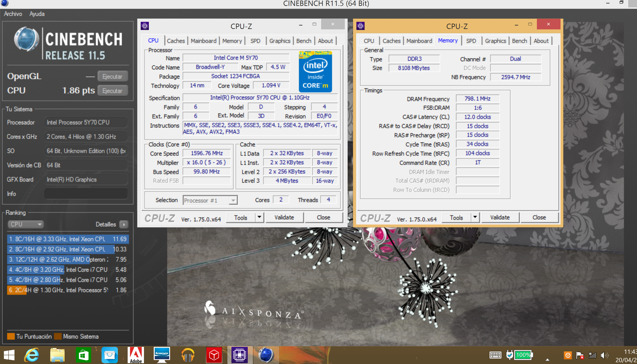The height and width of the screenshot is (364, 637).
Task: Select ranking row 4 Core i7 5.48
Action: coord(68,270)
